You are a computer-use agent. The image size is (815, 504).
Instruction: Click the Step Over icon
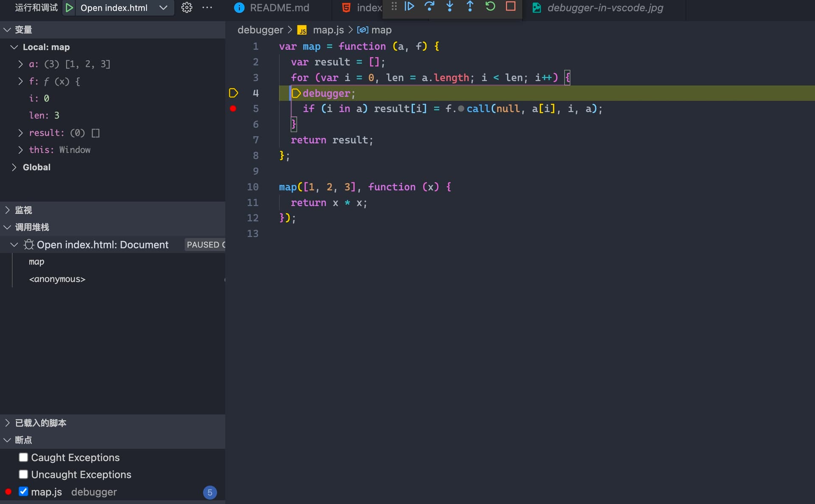430,6
